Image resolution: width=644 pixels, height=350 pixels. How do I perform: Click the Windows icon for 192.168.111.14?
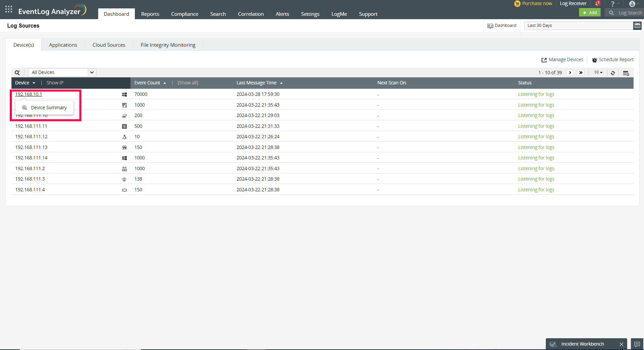124,158
